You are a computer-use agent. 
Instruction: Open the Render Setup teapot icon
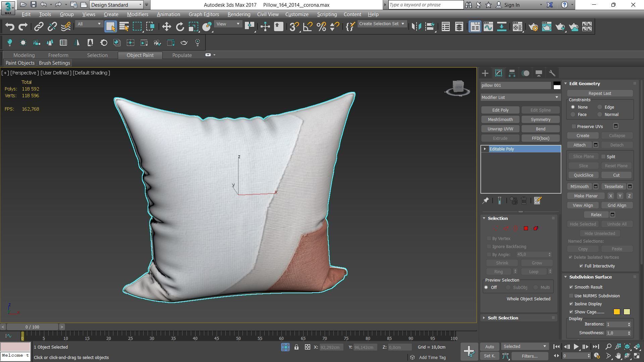tap(533, 27)
